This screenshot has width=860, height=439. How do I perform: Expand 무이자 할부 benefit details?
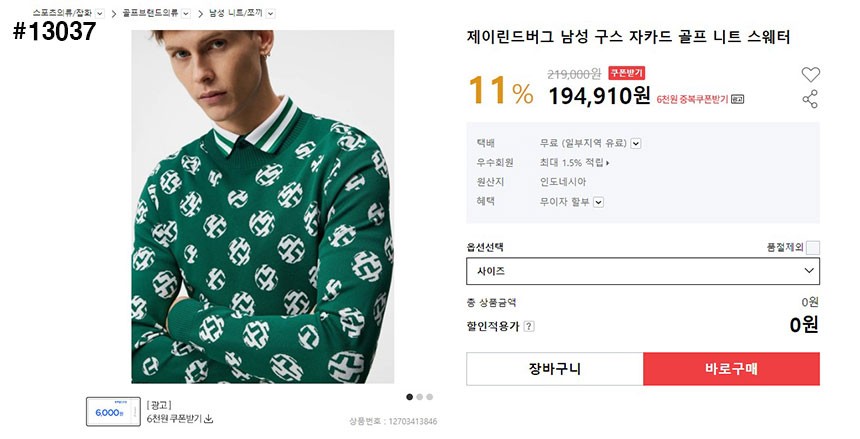(599, 202)
